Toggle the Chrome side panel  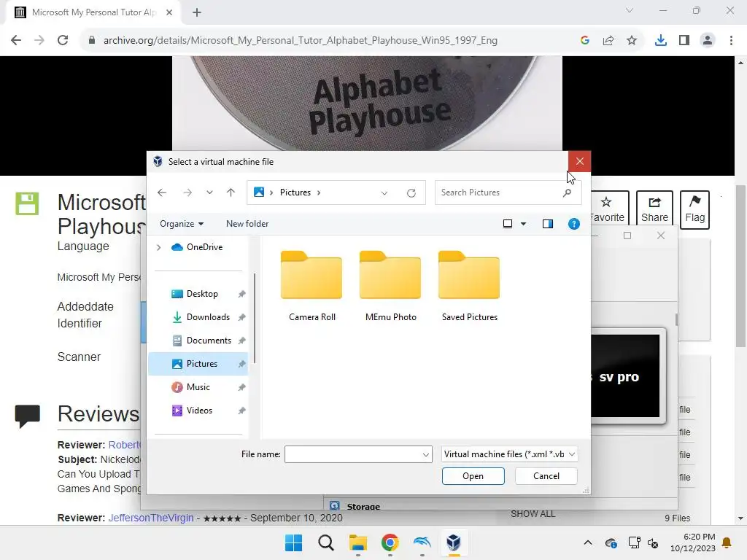coord(684,41)
